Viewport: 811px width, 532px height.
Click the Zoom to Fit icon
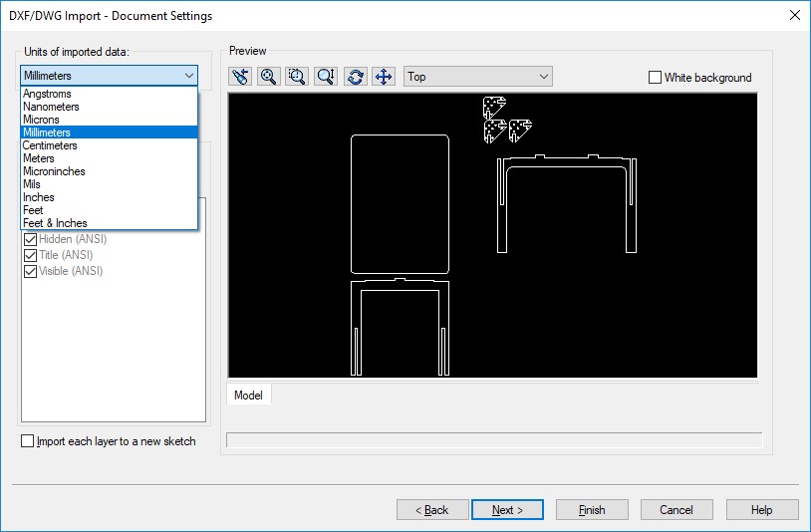pyautogui.click(x=268, y=77)
